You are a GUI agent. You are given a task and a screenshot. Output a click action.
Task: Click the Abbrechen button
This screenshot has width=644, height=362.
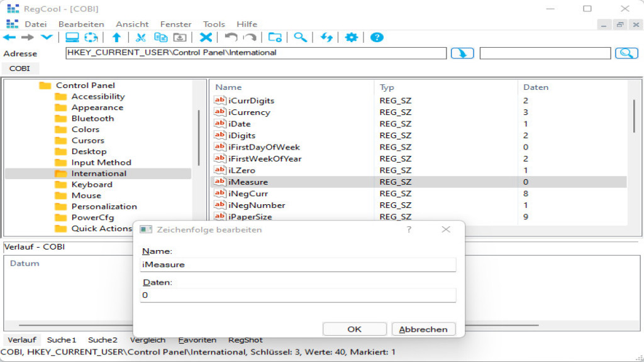tap(423, 329)
